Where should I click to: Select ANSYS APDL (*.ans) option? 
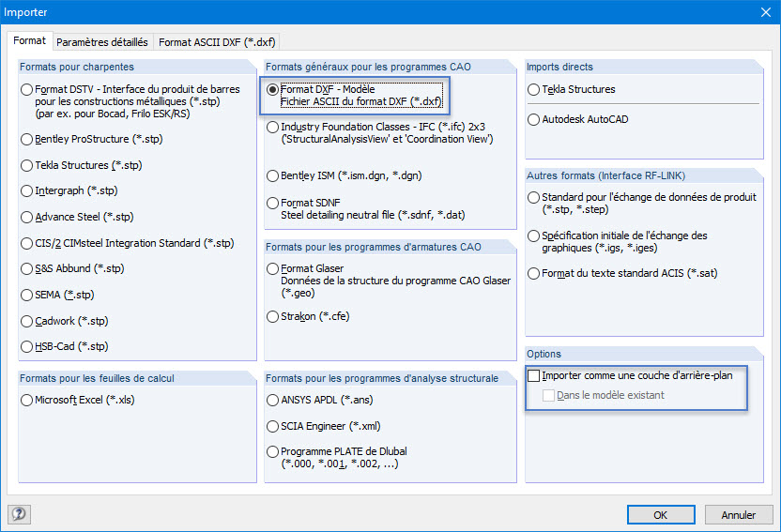(x=272, y=400)
